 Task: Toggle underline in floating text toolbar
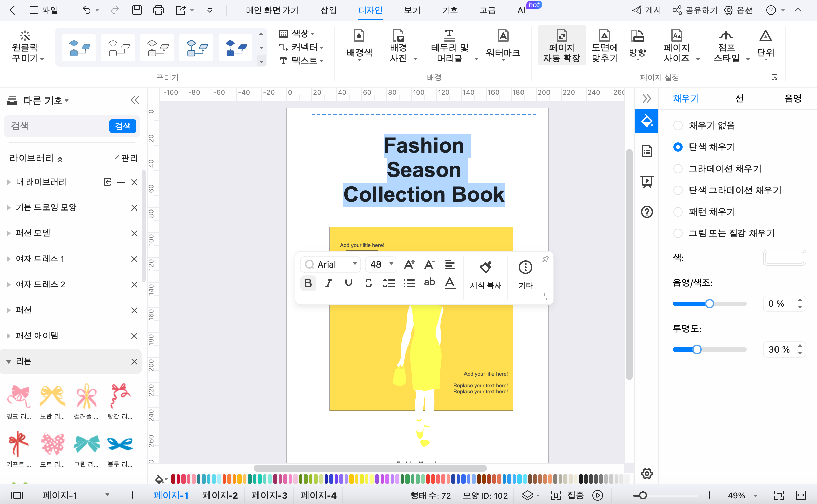pos(348,283)
